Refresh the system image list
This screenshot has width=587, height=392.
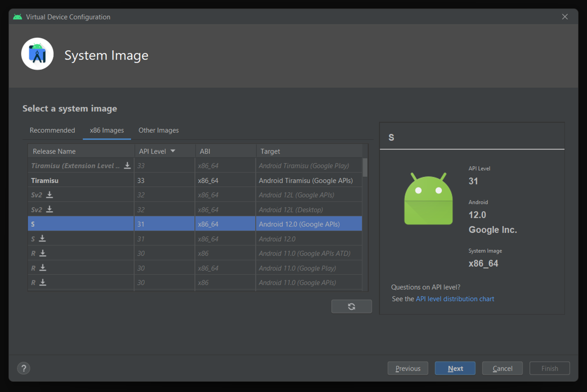point(351,306)
